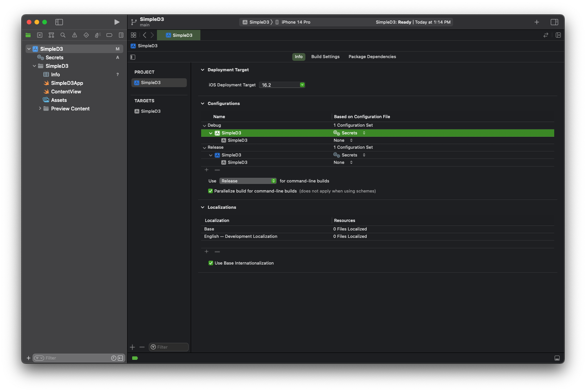Viewport: 586px width, 392px height.
Task: Show the Project navigator folder icon
Action: point(28,35)
